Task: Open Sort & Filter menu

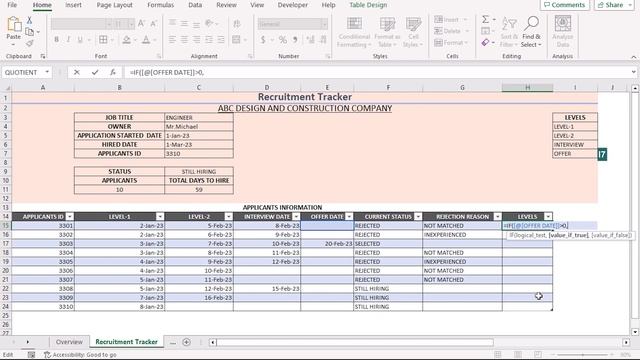Action: coord(509,32)
